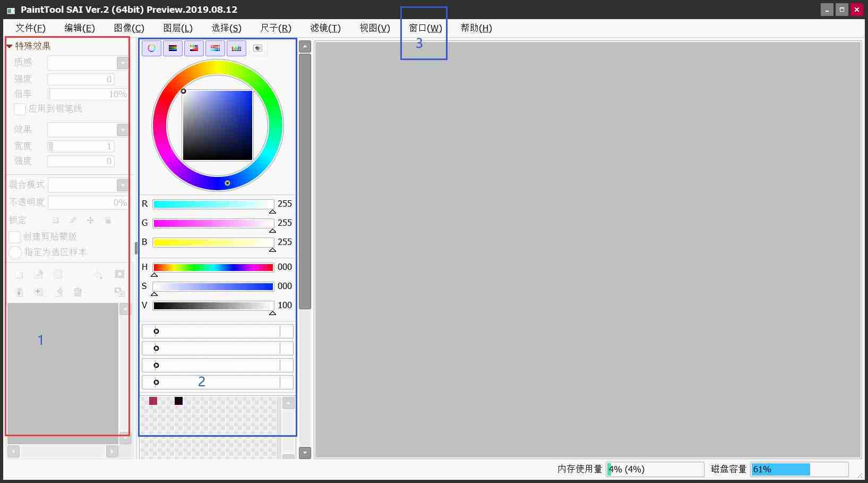Viewport: 868px width, 483px height.
Task: Create a new linework layer
Action: [x=39, y=274]
